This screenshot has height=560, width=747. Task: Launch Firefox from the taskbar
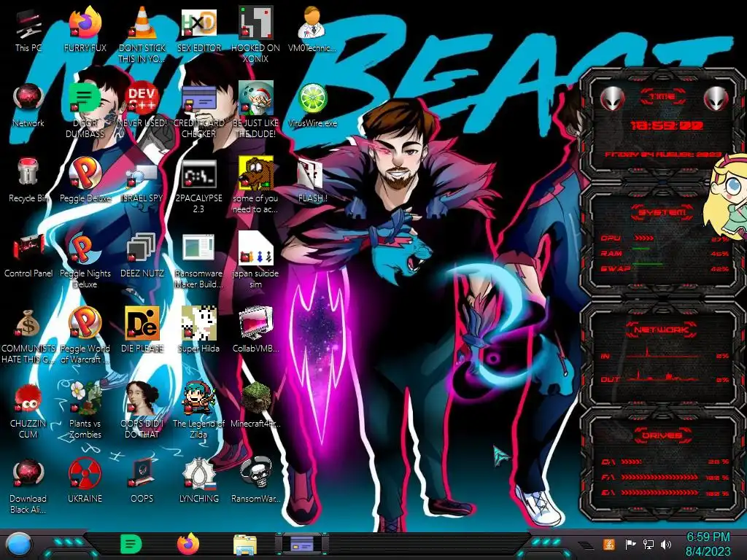tap(188, 544)
